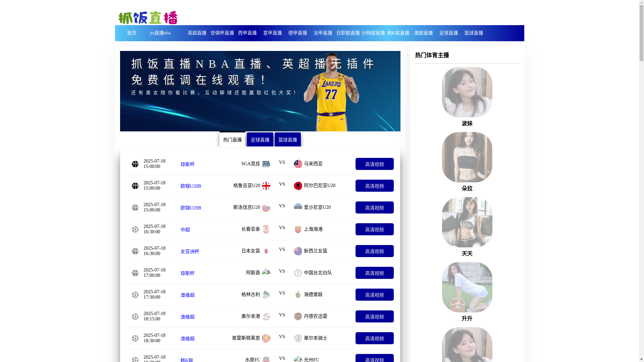Click soccer ball icon for the 普雷斯顿莱恩 match

(x=135, y=338)
